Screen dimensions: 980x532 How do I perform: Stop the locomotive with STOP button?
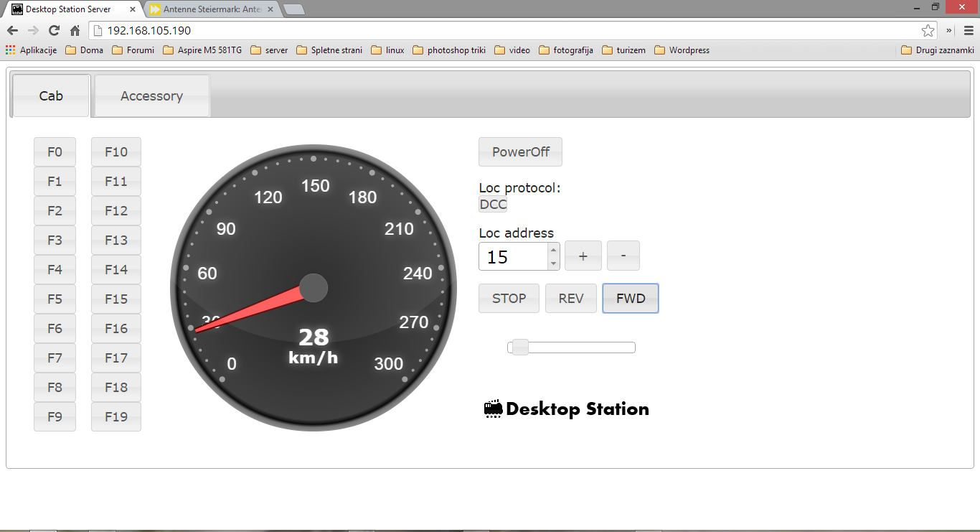tap(509, 299)
